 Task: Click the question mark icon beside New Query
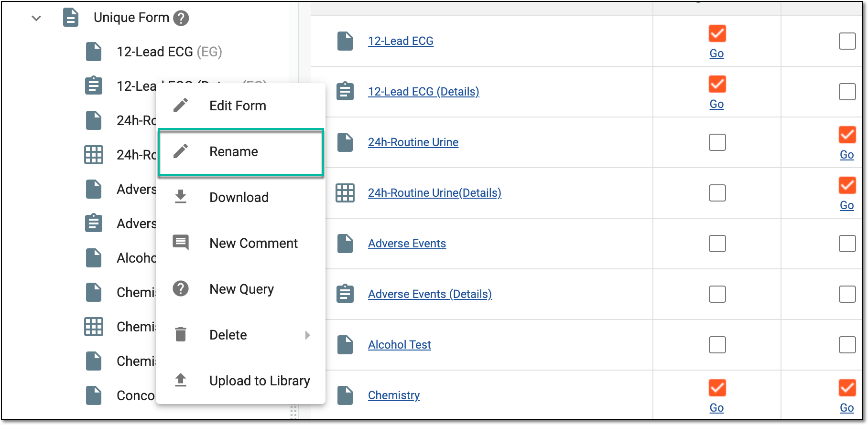click(x=181, y=288)
